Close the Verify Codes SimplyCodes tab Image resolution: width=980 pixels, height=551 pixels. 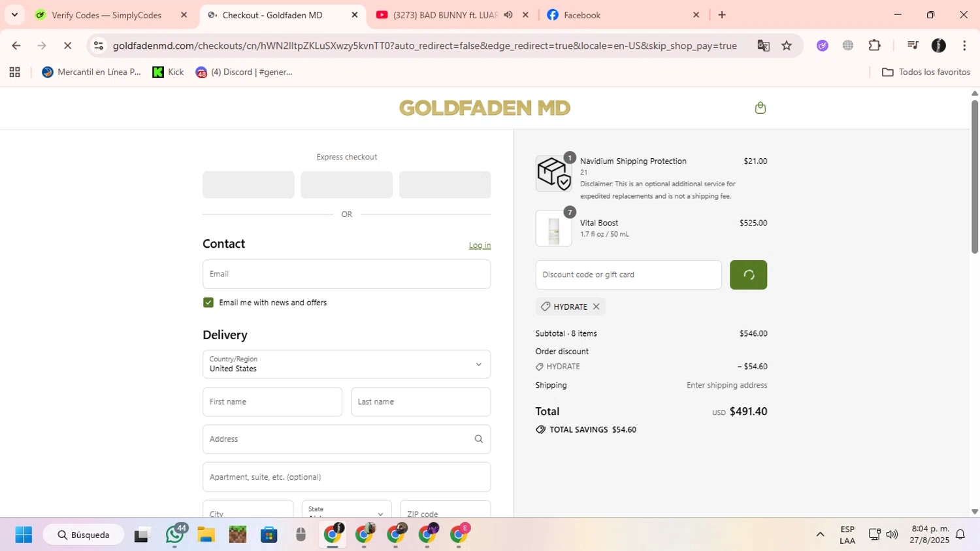[184, 15]
